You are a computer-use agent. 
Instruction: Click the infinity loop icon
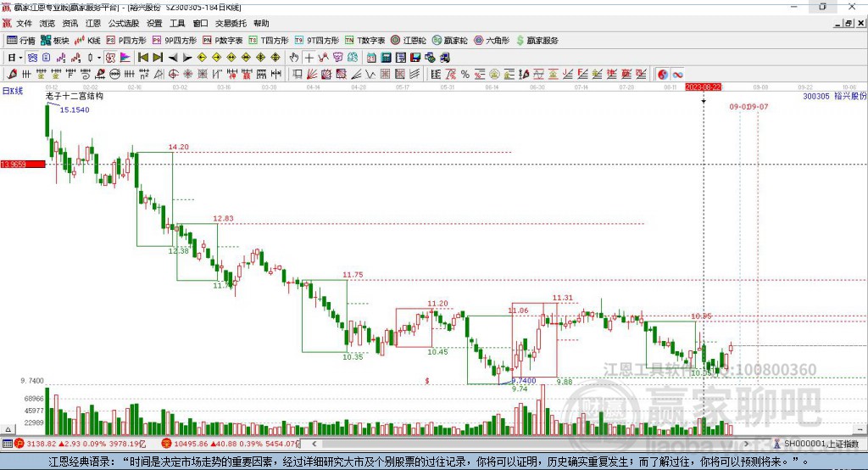[x=677, y=75]
